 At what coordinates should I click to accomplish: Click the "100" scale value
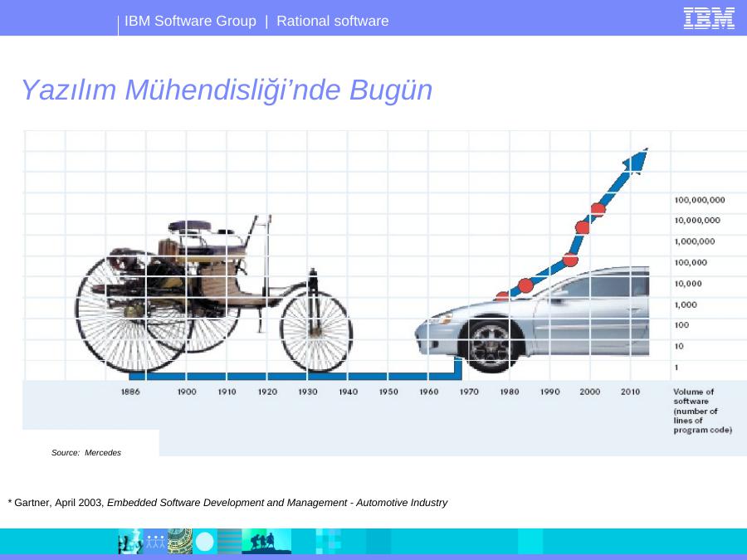[x=681, y=325]
